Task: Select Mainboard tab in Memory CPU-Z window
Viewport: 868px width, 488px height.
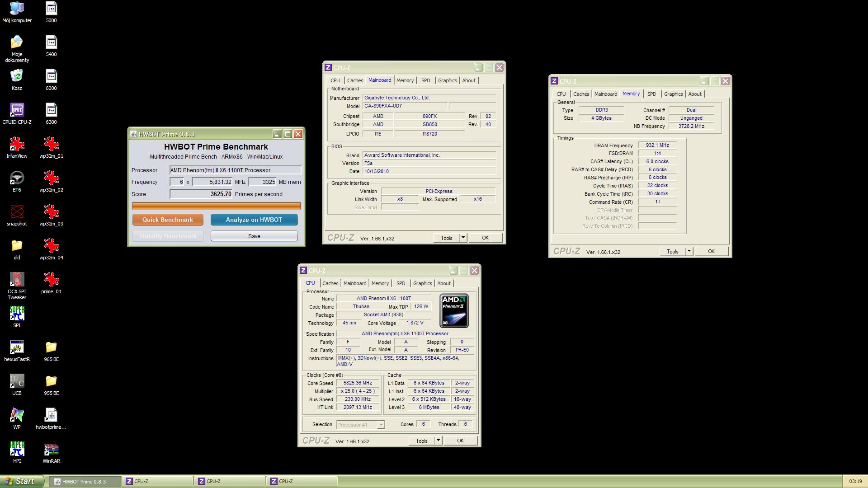Action: pyautogui.click(x=605, y=94)
